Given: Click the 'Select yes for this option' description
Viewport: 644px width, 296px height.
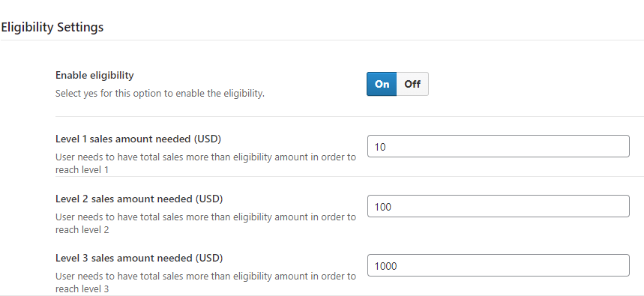Looking at the screenshot, I should (160, 94).
